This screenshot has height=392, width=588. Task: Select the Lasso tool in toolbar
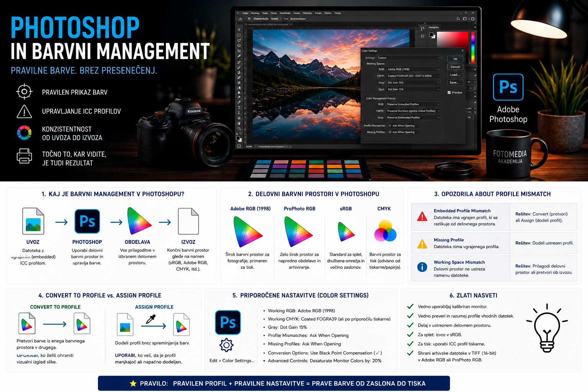click(x=239, y=40)
